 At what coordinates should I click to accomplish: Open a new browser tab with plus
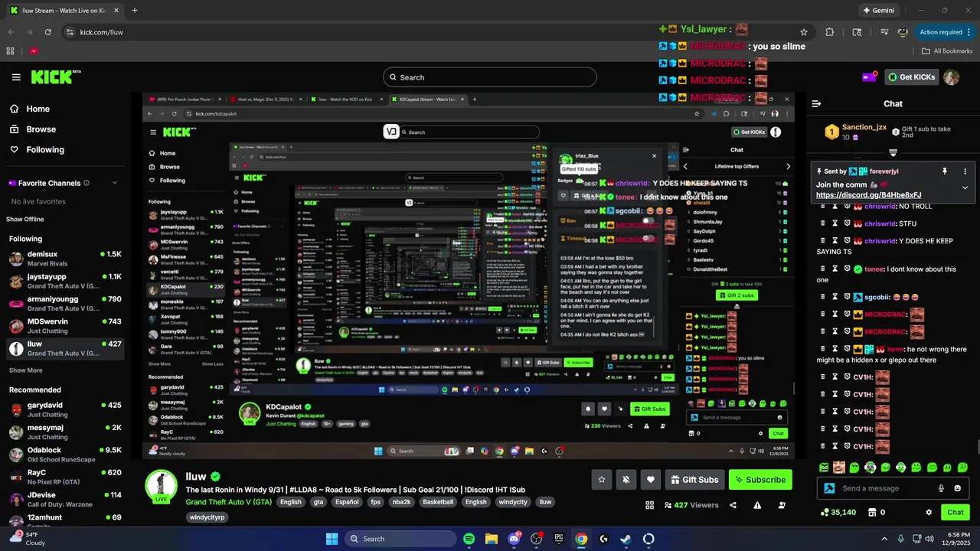click(x=135, y=11)
